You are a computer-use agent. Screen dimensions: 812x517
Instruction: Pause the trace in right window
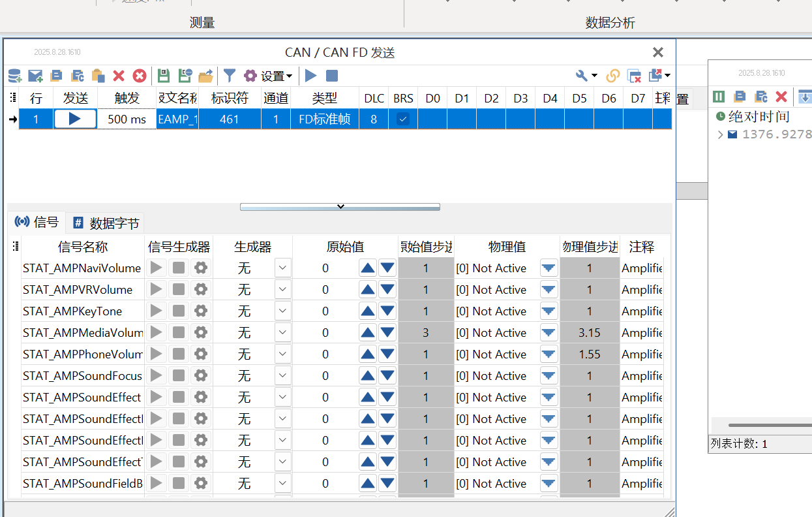pyautogui.click(x=719, y=97)
